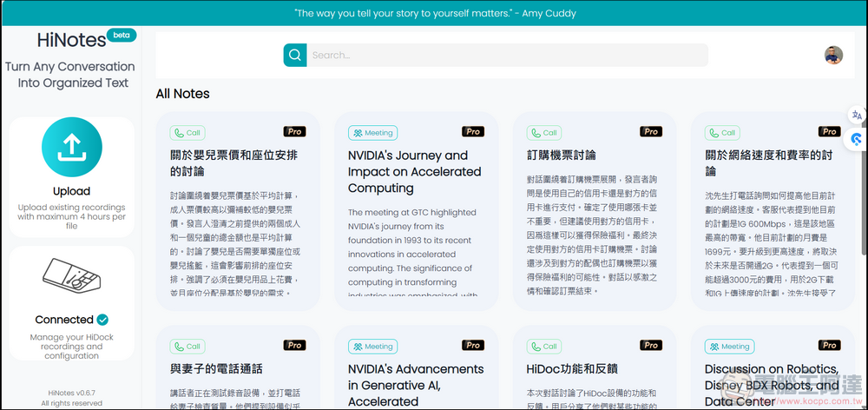Click Pro badge on Discussion on Robotics note
The height and width of the screenshot is (410, 868).
[x=829, y=345]
